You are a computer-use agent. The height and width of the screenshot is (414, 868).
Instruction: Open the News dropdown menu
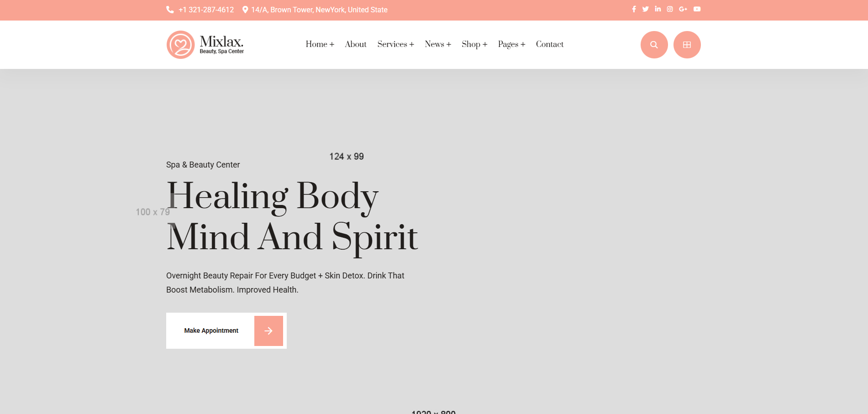click(437, 44)
